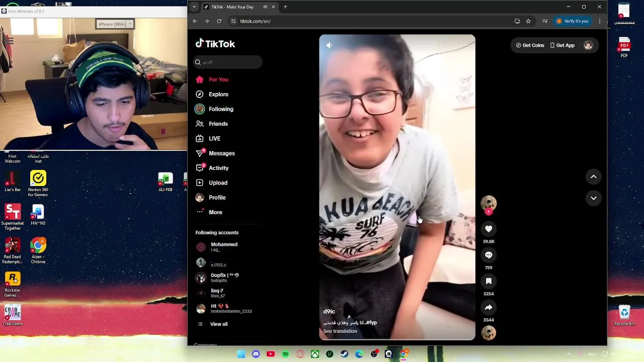The width and height of the screenshot is (644, 362).
Task: Mute the TikTok video sound
Action: point(329,45)
